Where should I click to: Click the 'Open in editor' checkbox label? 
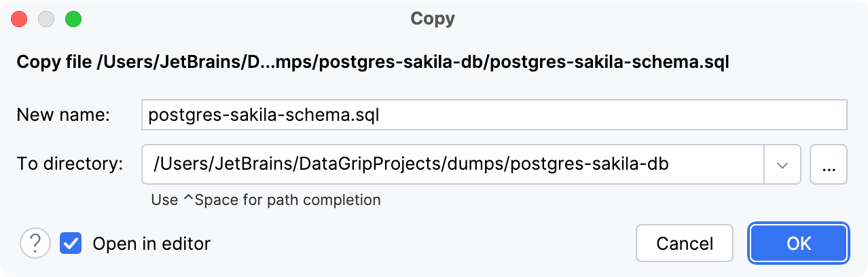pyautogui.click(x=151, y=243)
